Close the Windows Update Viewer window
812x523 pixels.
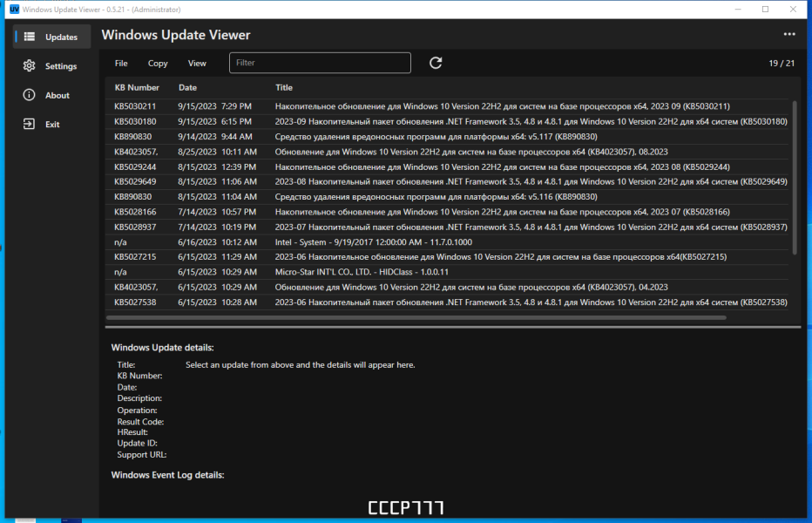(x=793, y=10)
